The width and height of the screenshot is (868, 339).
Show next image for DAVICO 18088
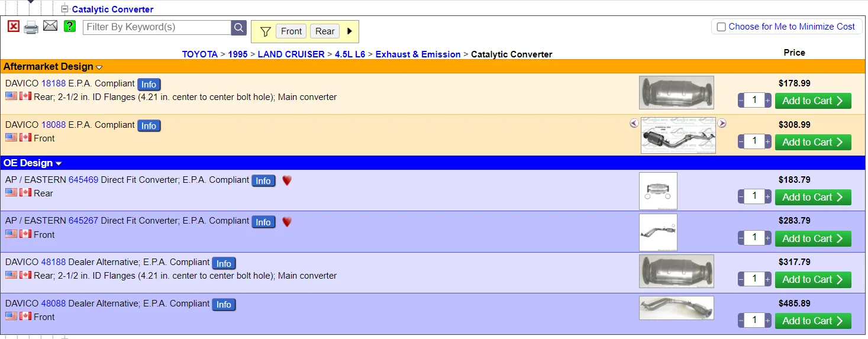click(722, 123)
